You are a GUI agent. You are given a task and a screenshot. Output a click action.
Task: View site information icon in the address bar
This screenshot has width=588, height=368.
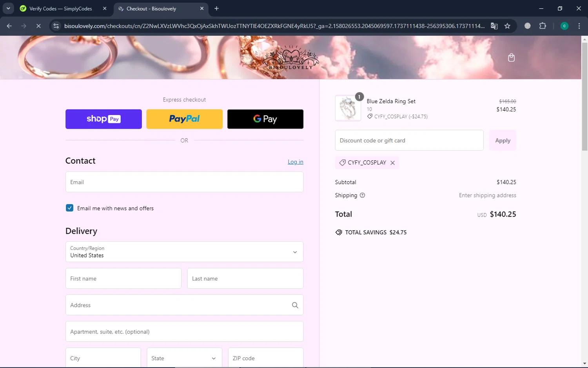click(56, 26)
